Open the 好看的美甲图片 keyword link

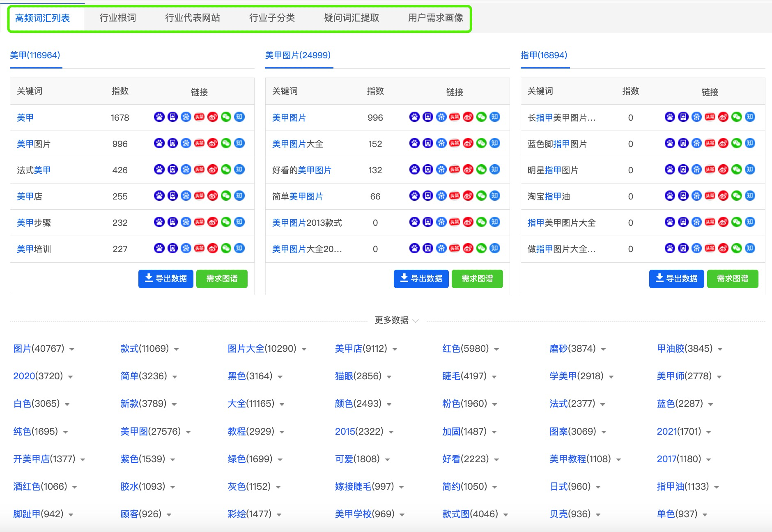tap(302, 170)
